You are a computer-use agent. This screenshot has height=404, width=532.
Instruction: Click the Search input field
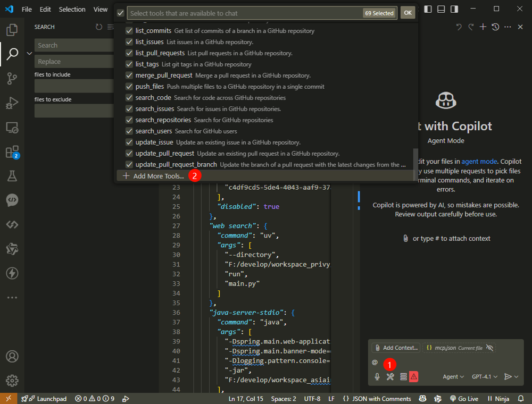coord(69,45)
